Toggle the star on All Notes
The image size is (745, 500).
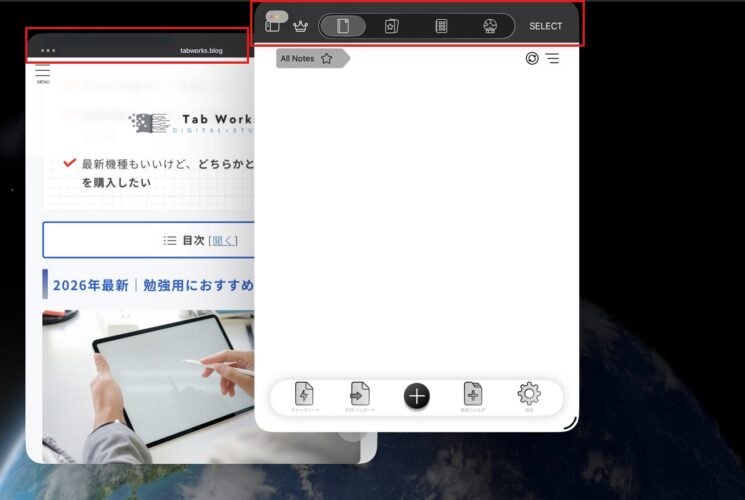point(326,59)
